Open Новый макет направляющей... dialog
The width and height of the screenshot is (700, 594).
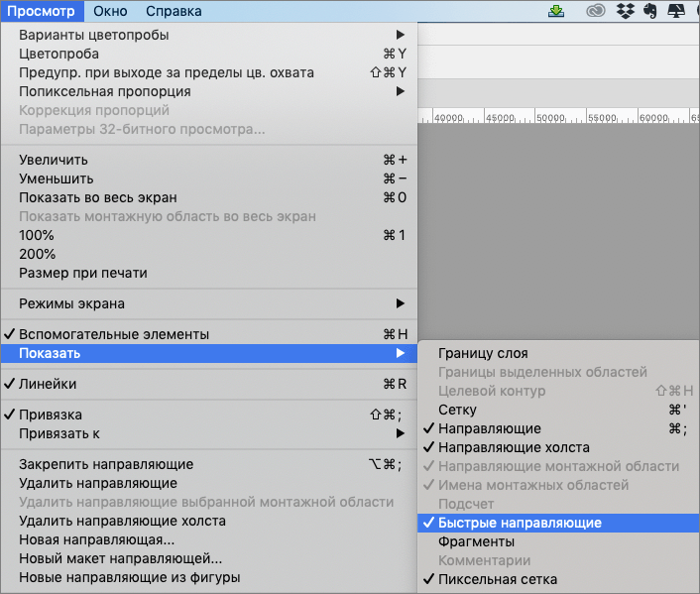tap(209, 558)
